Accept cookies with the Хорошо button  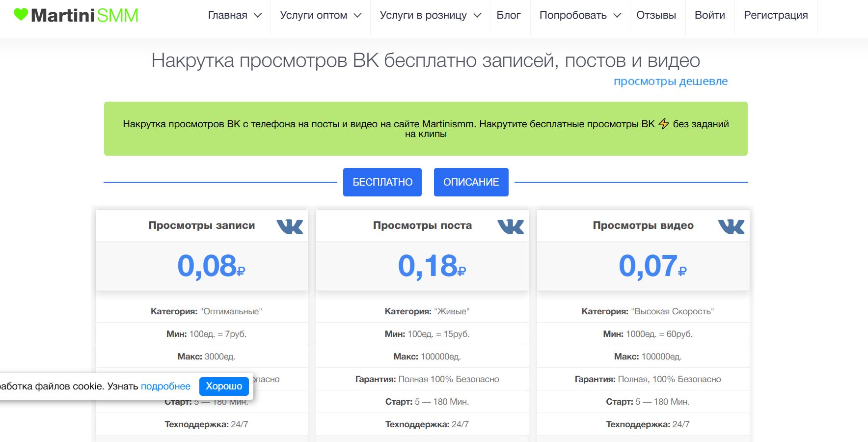coord(224,387)
